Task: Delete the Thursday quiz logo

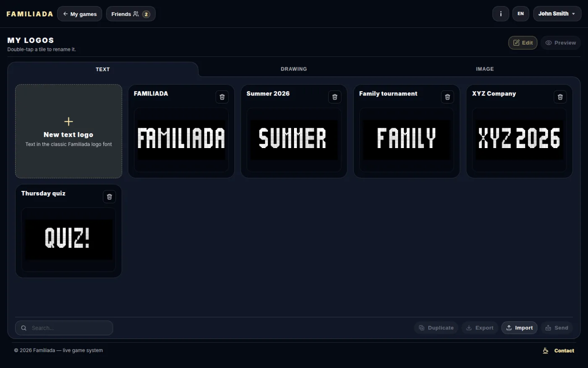Action: click(109, 196)
